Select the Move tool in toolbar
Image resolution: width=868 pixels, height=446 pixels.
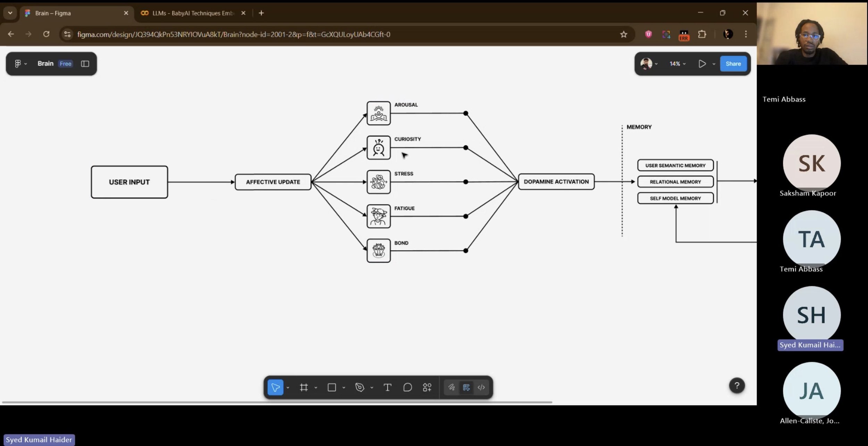(275, 387)
